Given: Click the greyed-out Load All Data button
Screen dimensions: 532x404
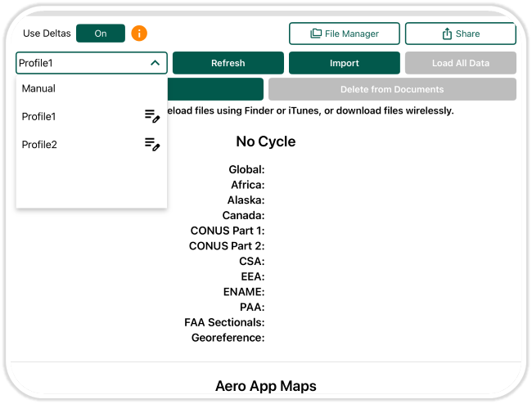Looking at the screenshot, I should [460, 63].
